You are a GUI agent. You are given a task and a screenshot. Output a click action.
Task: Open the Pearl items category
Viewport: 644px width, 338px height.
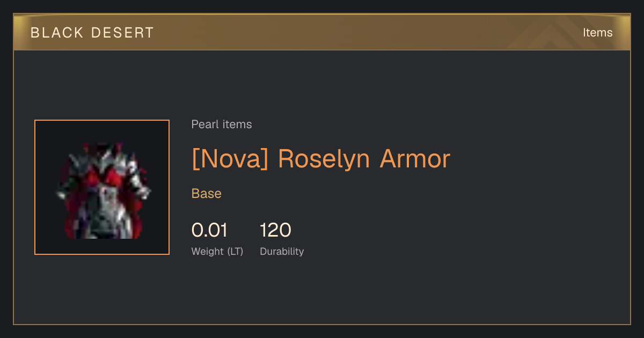(x=222, y=124)
